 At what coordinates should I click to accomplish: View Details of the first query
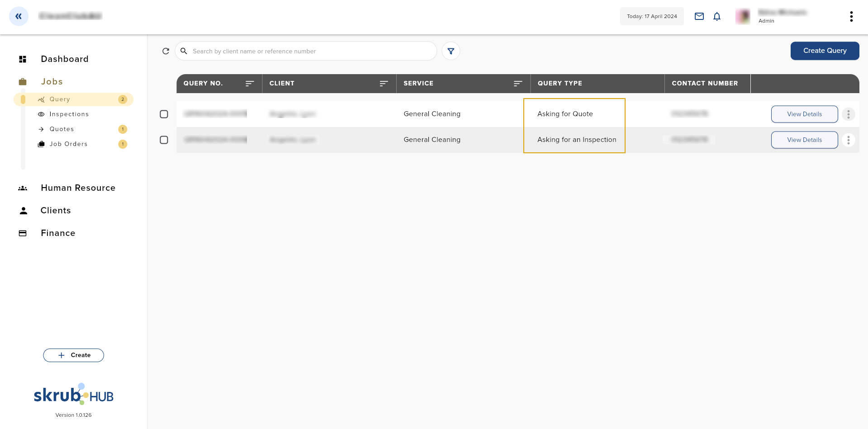pyautogui.click(x=804, y=114)
